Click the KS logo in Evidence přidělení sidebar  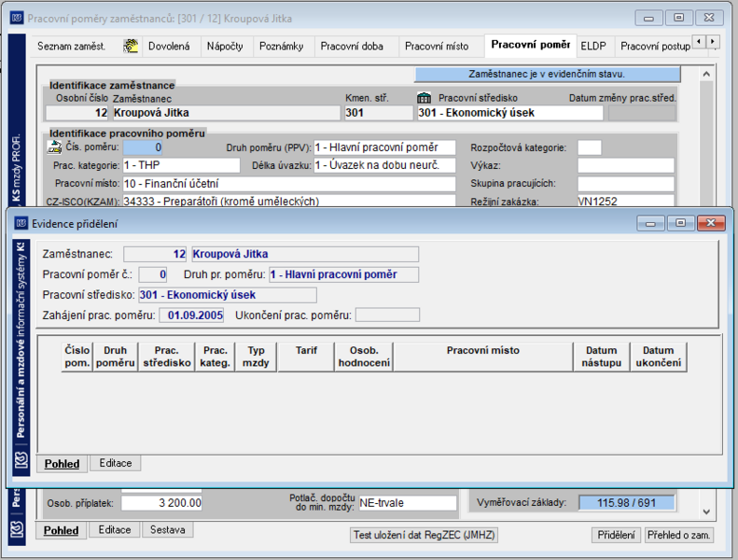click(x=21, y=460)
